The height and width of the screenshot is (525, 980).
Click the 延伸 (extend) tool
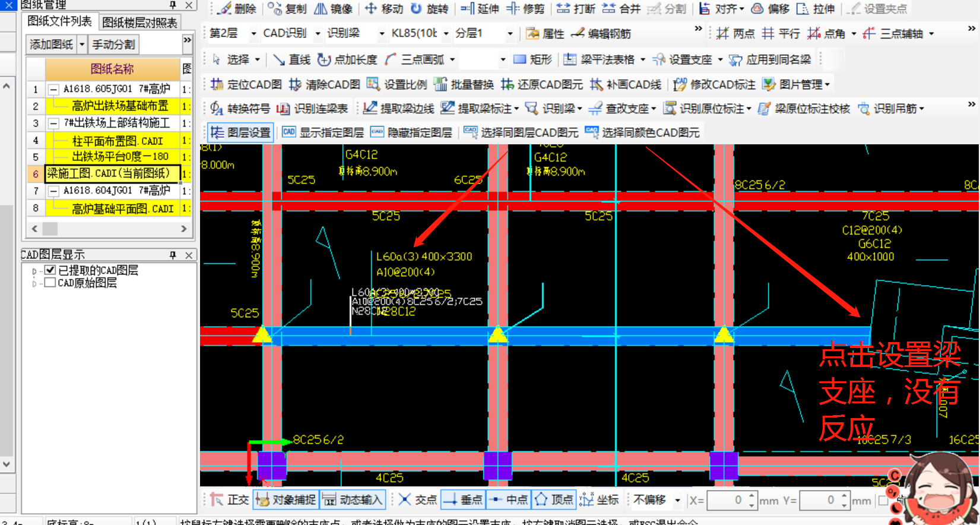(x=480, y=9)
